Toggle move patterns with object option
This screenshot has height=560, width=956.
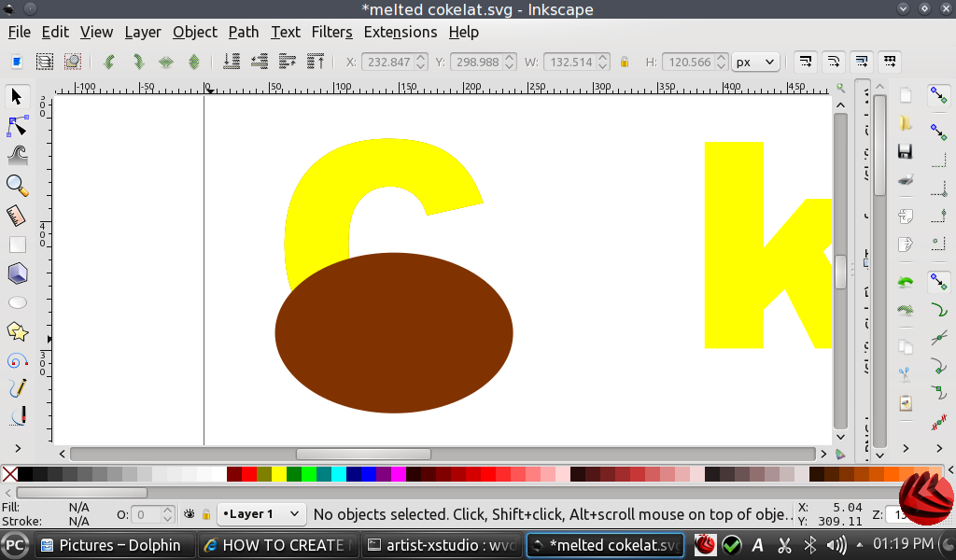point(890,62)
